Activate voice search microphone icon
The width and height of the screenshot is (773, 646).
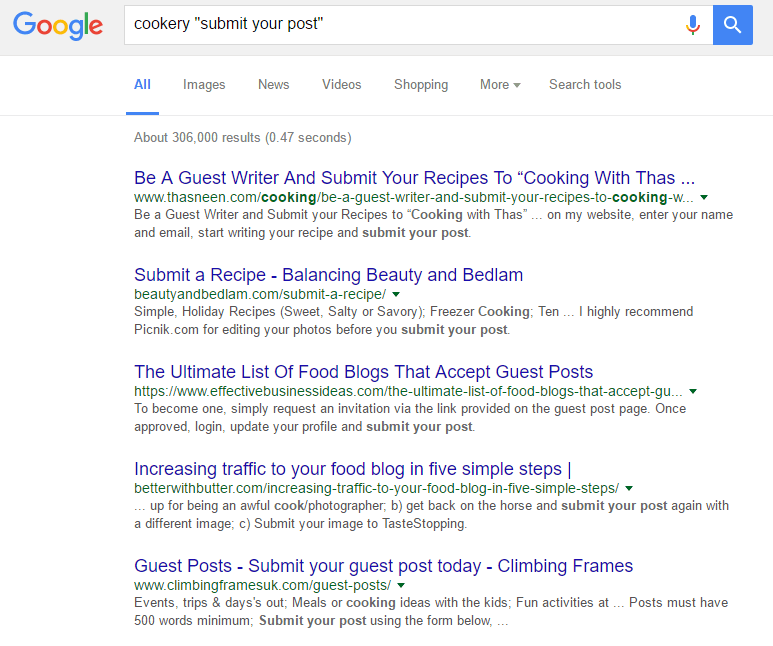click(x=693, y=25)
